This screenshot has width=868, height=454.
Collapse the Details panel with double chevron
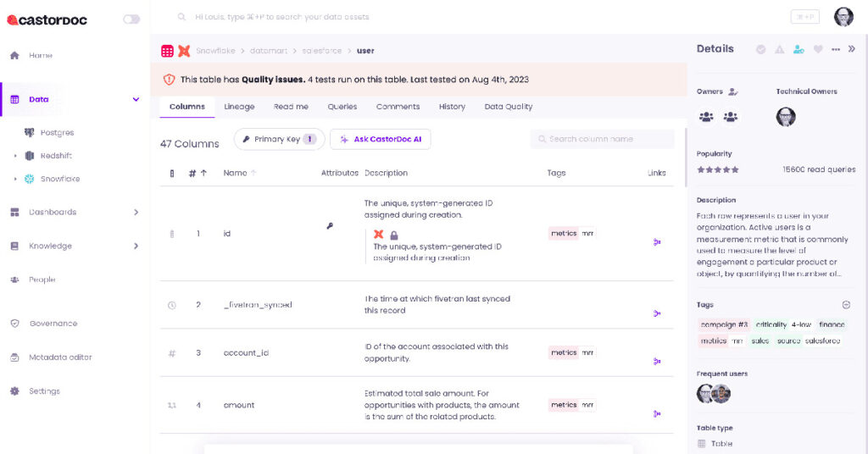(852, 49)
